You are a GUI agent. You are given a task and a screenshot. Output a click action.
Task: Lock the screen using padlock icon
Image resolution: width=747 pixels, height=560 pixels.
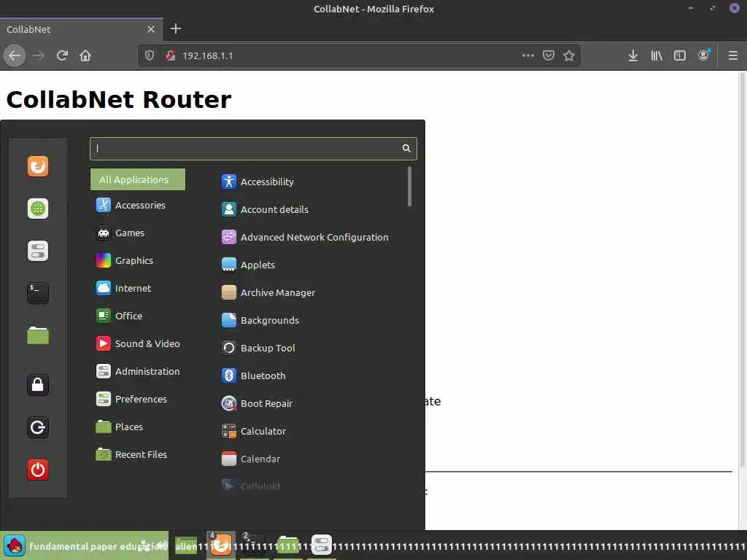tap(38, 385)
